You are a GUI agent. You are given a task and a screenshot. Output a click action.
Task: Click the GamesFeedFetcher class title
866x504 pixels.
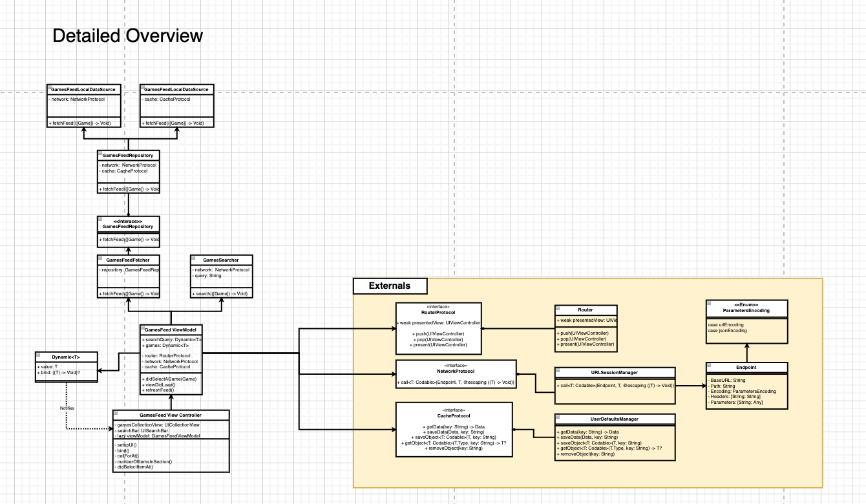pyautogui.click(x=128, y=260)
